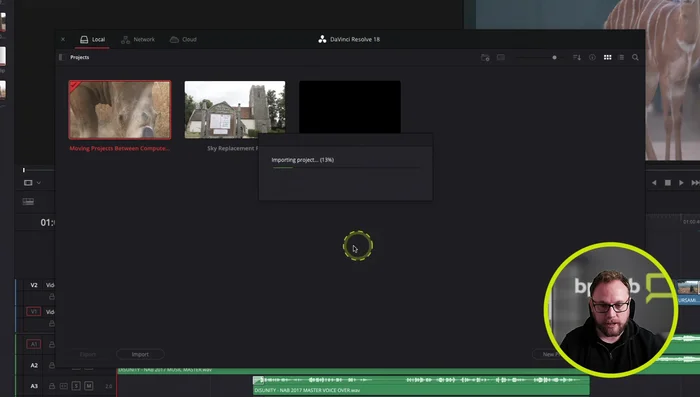Click the greyed Export button
The width and height of the screenshot is (700, 397).
(88, 354)
